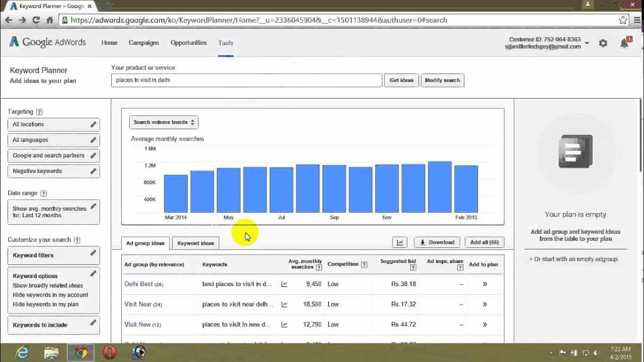Open the Opportunities menu
The image size is (644, 362).
coord(189,43)
